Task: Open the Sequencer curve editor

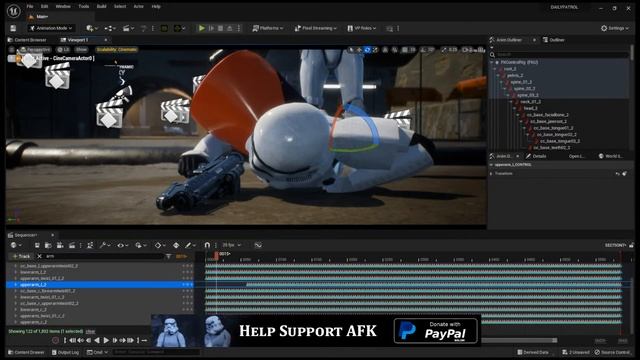Action: 258,245
